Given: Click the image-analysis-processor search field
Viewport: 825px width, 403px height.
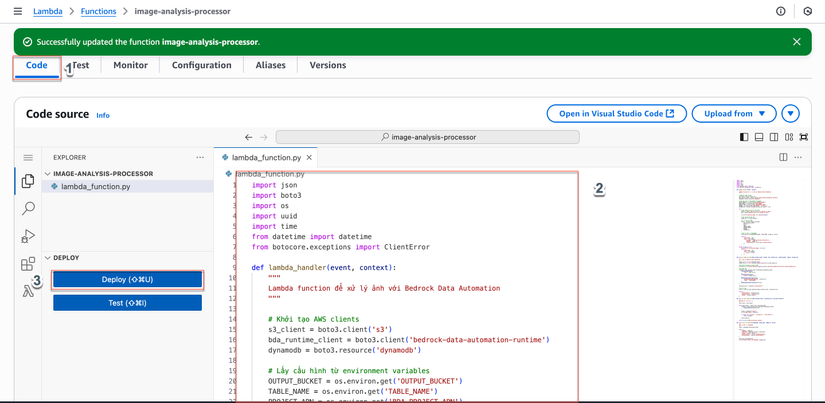Looking at the screenshot, I should [428, 137].
